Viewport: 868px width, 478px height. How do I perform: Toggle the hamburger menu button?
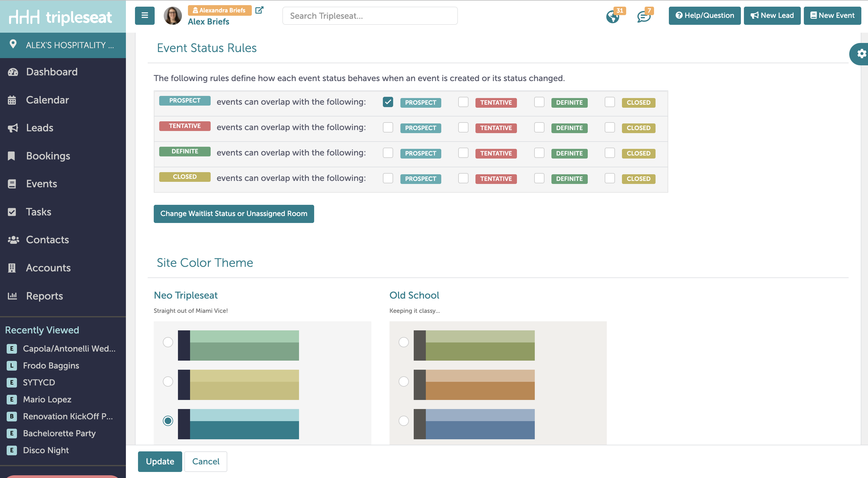click(x=145, y=15)
